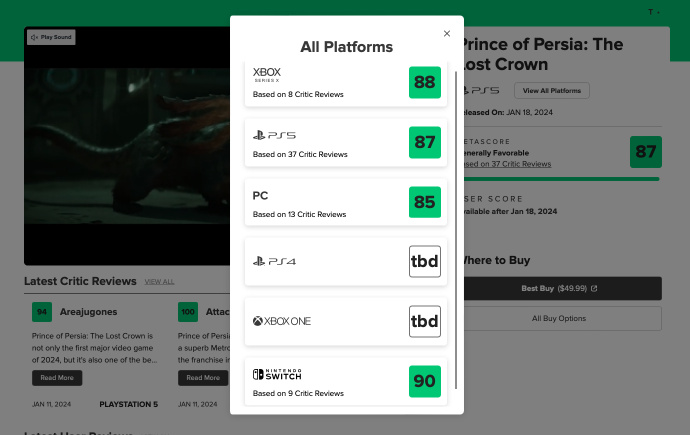Click the Nintendo Switch logo
The width and height of the screenshot is (690, 435).
277,374
